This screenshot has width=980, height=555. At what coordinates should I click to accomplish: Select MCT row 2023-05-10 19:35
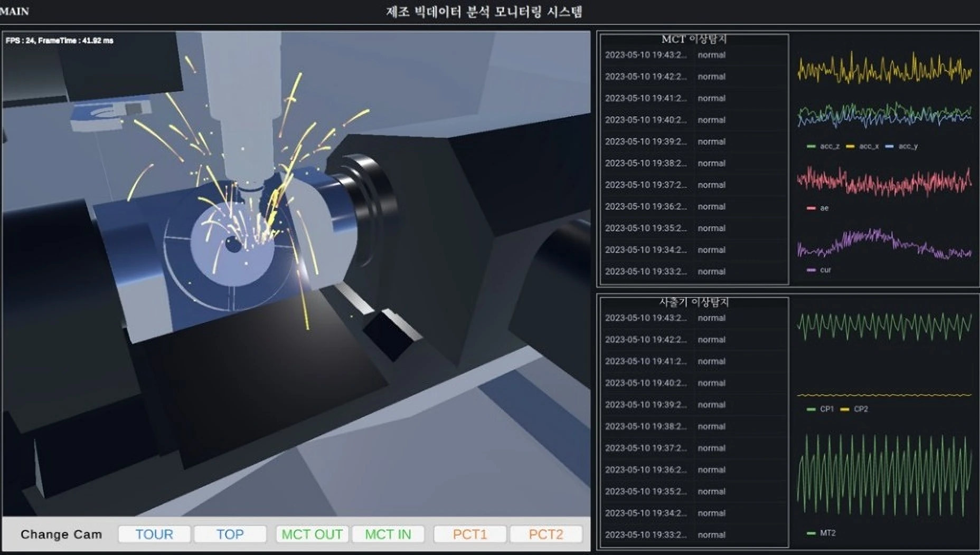pos(694,228)
